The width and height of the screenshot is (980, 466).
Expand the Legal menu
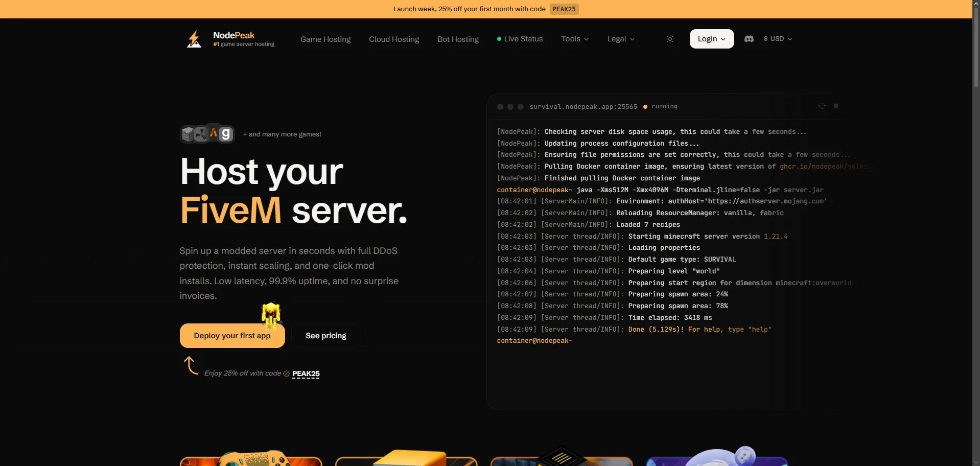(x=621, y=39)
